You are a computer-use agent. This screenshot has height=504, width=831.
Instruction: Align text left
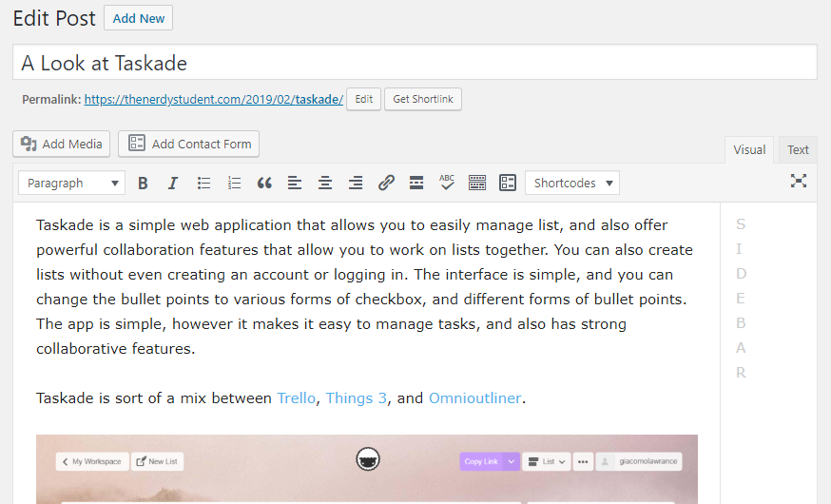click(x=295, y=183)
